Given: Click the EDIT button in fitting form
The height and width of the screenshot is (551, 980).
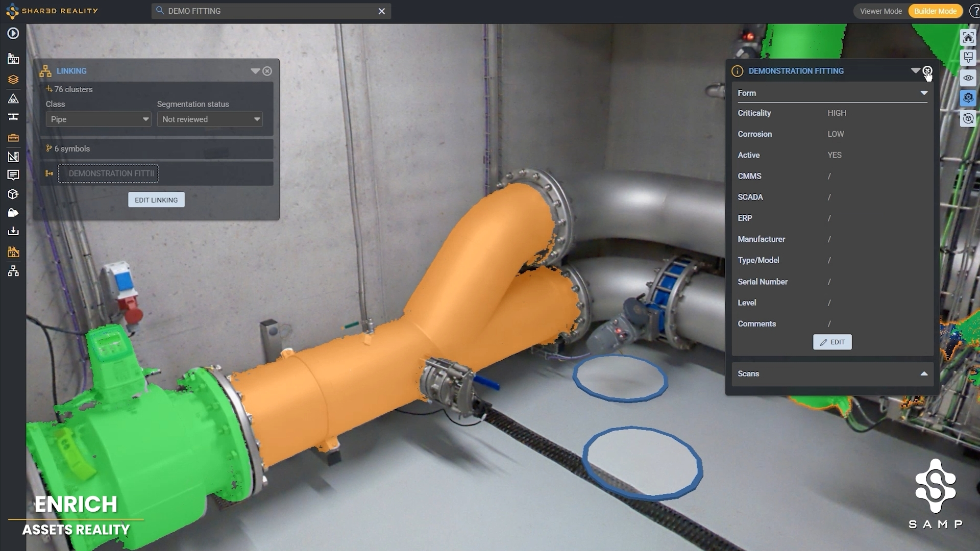Looking at the screenshot, I should [832, 342].
